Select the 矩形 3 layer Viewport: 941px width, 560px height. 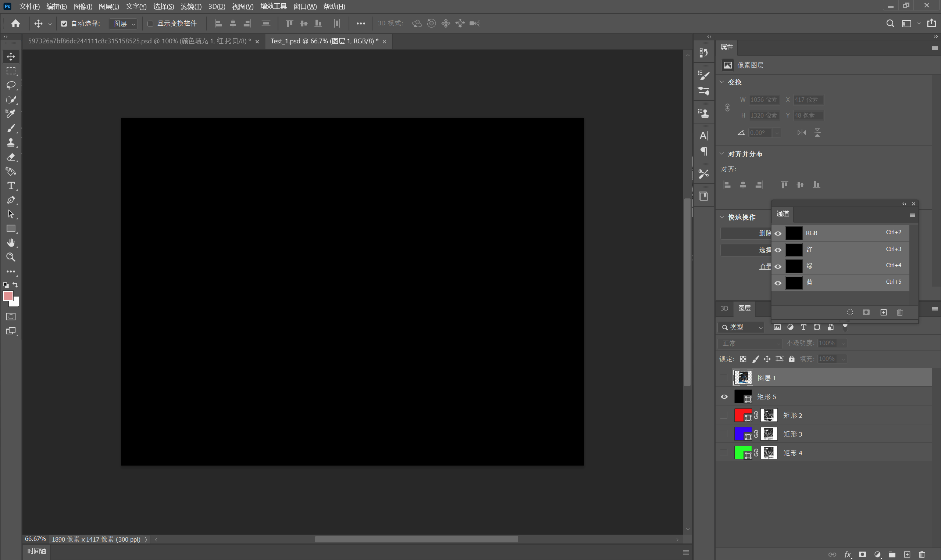[792, 434]
